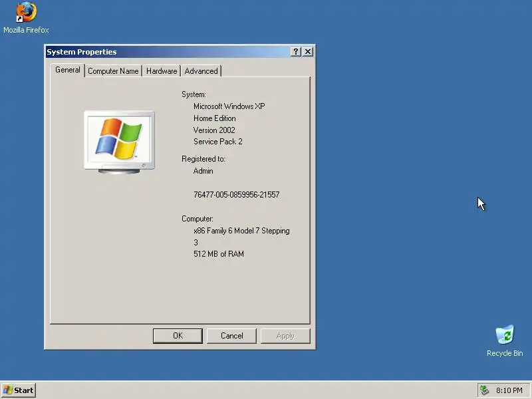Click 'x86 Family 6 Model 7 Stepping' text
Screen dimensions: 532x399
[241, 231]
